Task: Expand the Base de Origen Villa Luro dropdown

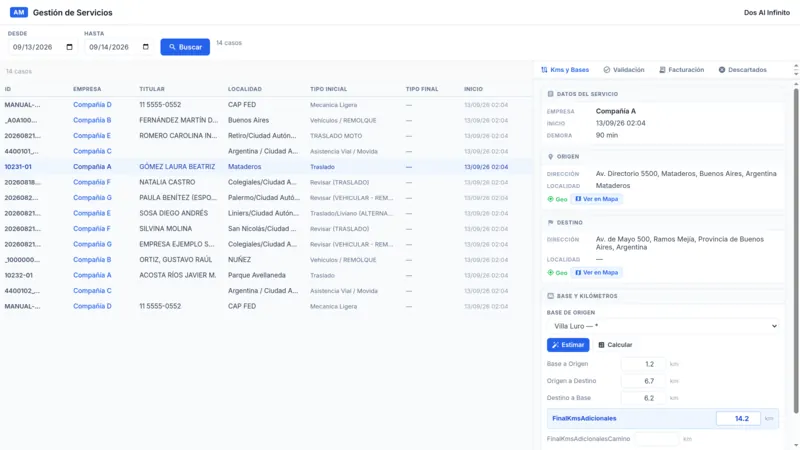Action: 663,326
